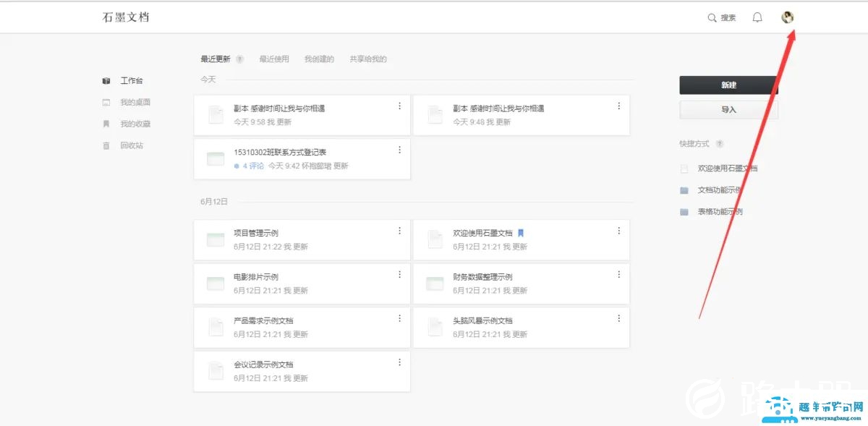Screen dimensions: 868x426
Task: Open more options for 欢迎使用石墨文档 card
Action: 618,231
